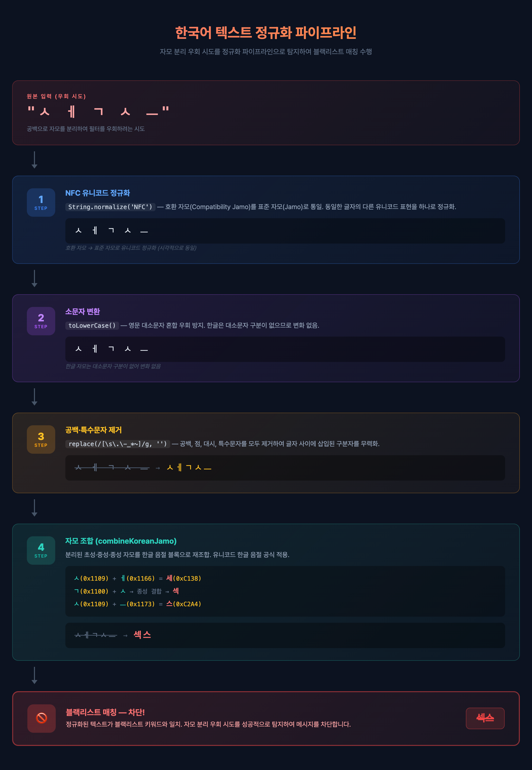
Task: Click the teal Step 4 badge
Action: click(x=41, y=550)
